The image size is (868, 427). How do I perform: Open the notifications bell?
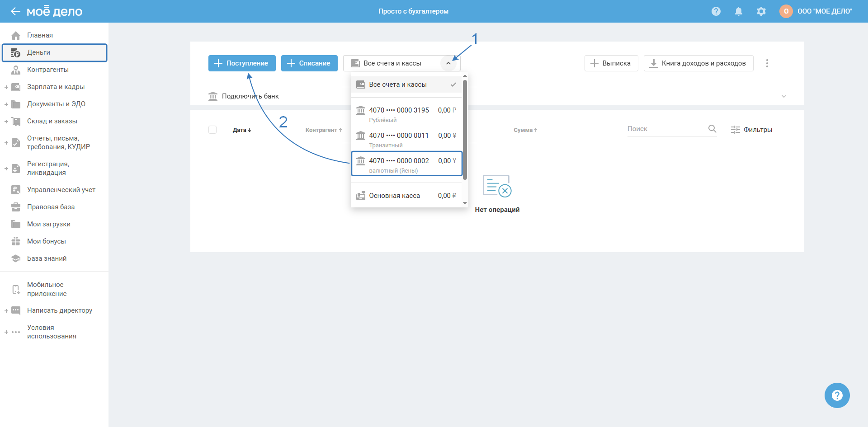[739, 11]
